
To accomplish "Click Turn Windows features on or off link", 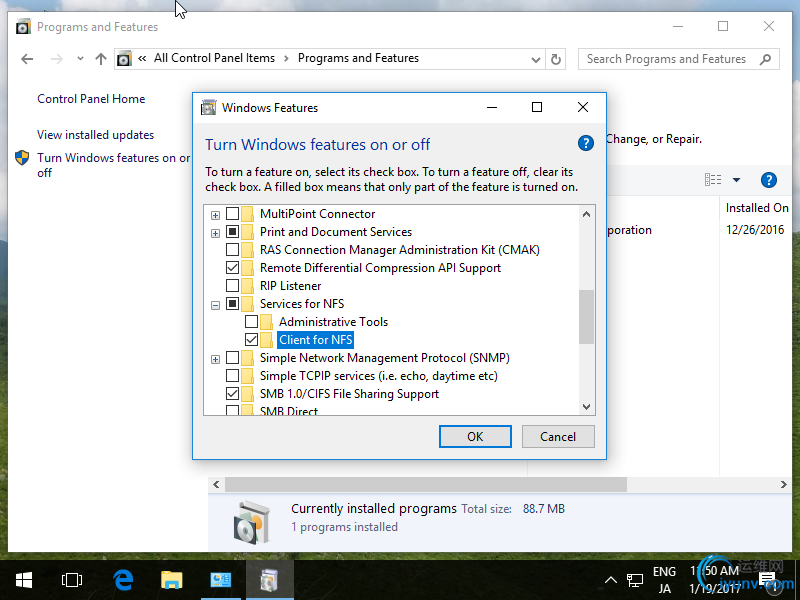I will point(113,165).
